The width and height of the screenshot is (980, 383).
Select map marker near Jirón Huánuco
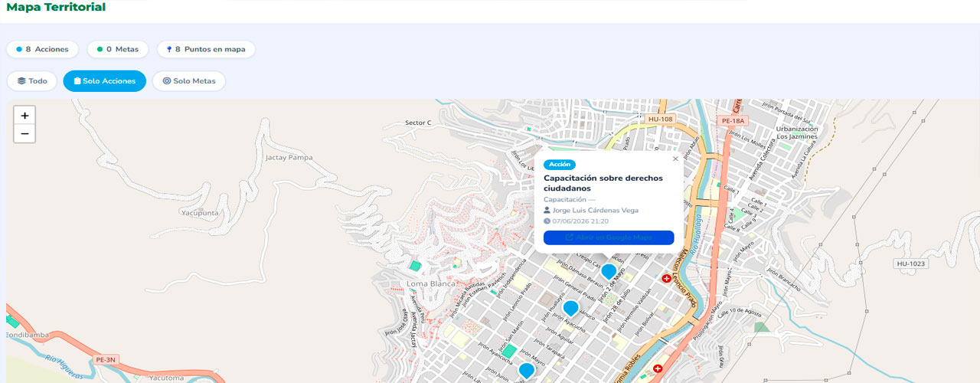tap(570, 309)
